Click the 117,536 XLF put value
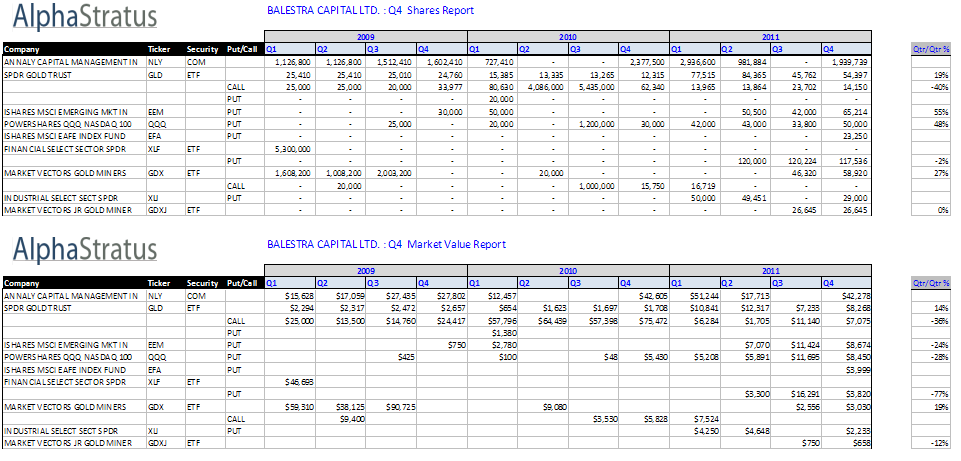961x461 pixels. coord(846,161)
